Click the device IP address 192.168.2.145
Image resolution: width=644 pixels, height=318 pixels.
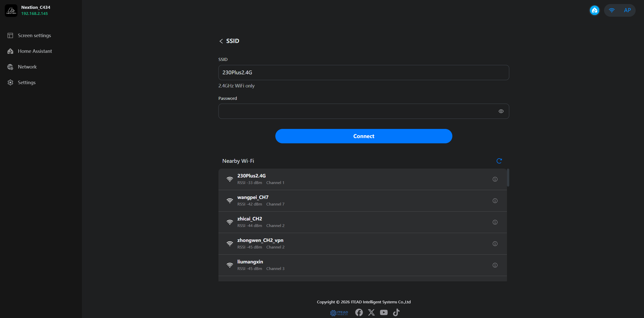34,14
